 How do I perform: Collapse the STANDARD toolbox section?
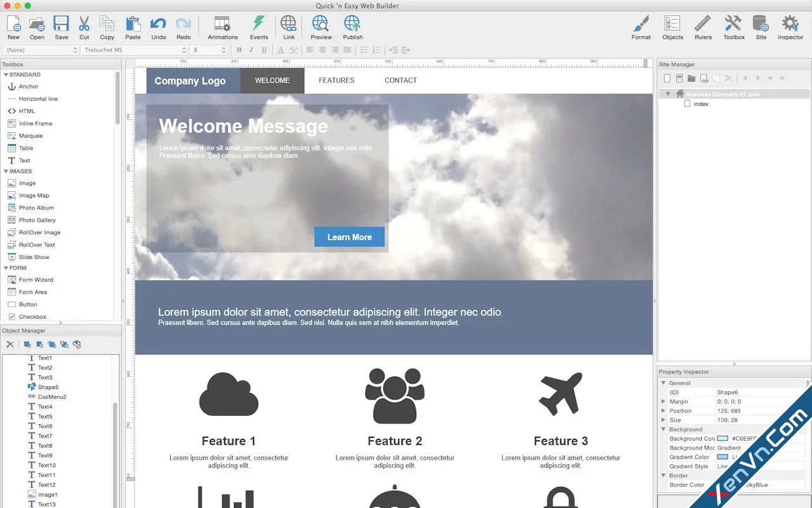(x=6, y=75)
